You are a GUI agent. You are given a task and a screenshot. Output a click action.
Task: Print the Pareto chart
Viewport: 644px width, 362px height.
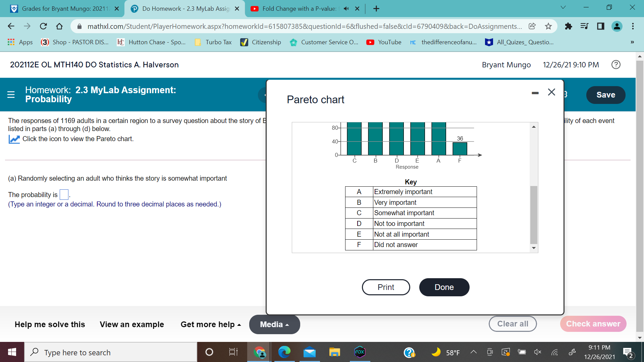386,287
